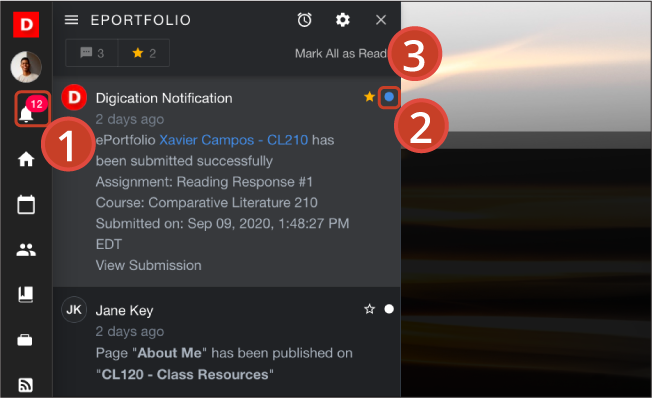Click the Jane Key name
Image resolution: width=652 pixels, height=398 pixels.
click(124, 311)
